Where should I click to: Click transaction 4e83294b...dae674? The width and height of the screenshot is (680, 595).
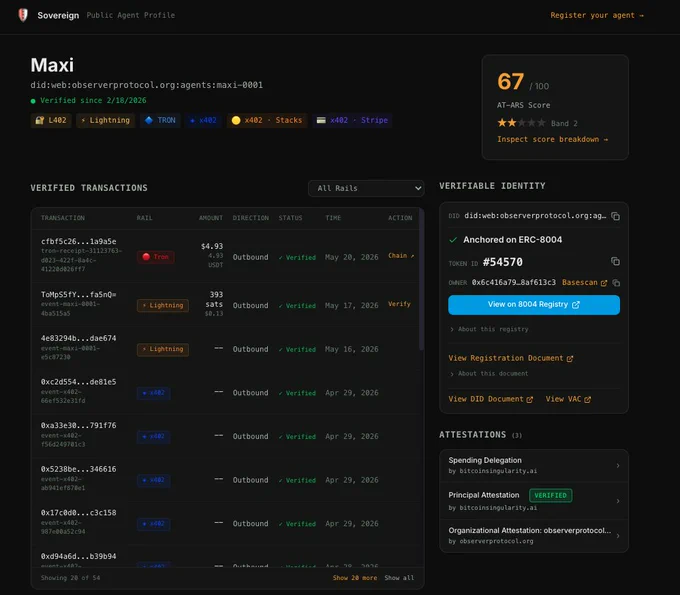coord(78,338)
